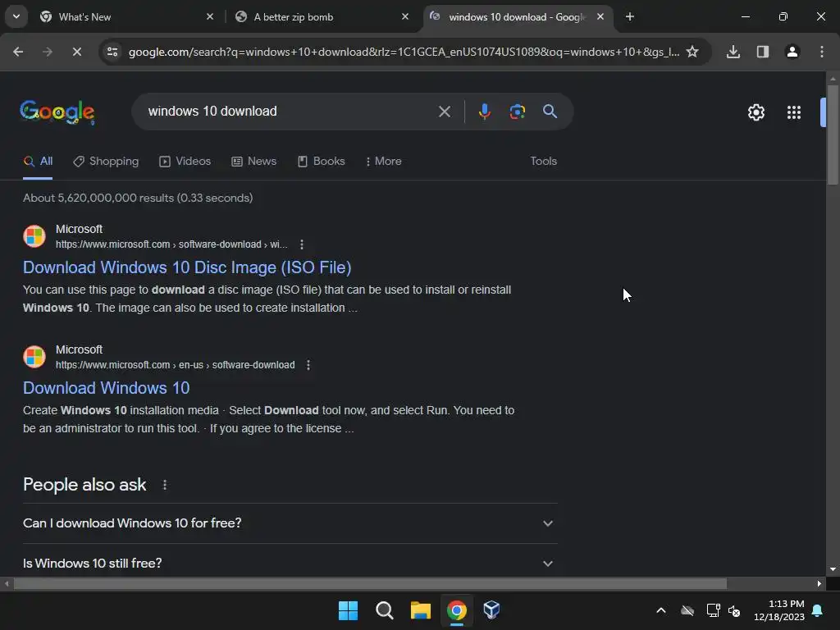Switch to Shopping results
This screenshot has height=630, width=840.
pos(106,162)
